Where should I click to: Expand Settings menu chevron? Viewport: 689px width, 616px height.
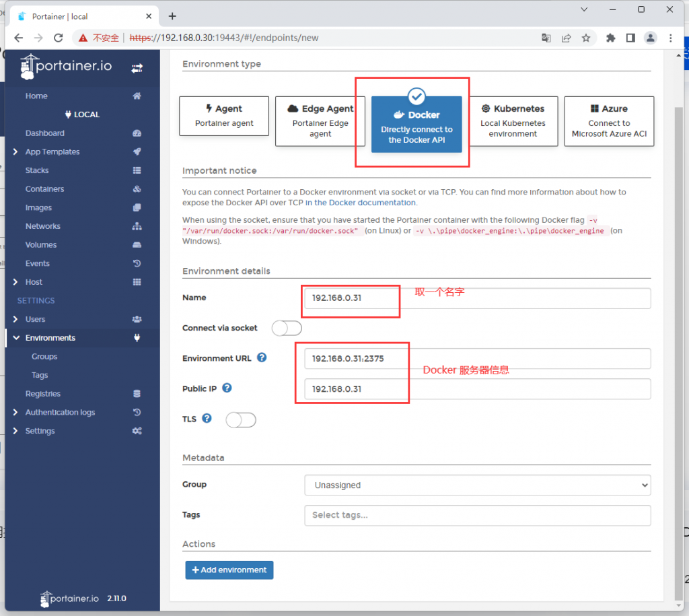pos(15,431)
